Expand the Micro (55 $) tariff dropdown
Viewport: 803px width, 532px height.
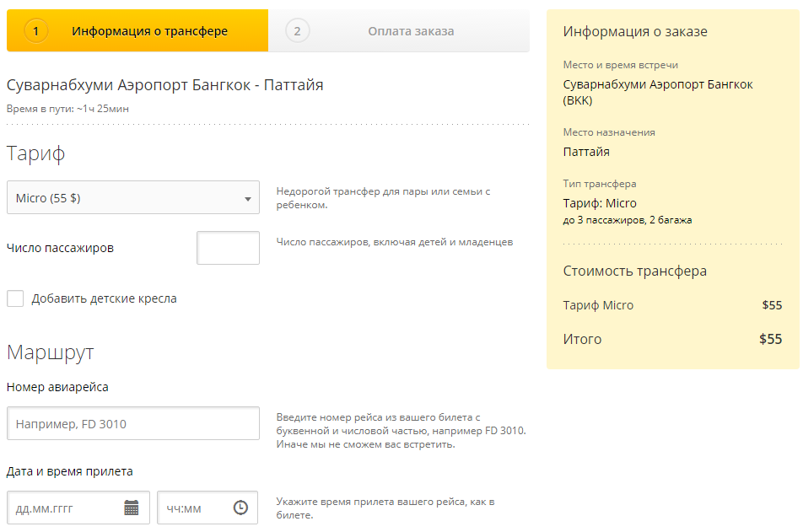coord(133,199)
